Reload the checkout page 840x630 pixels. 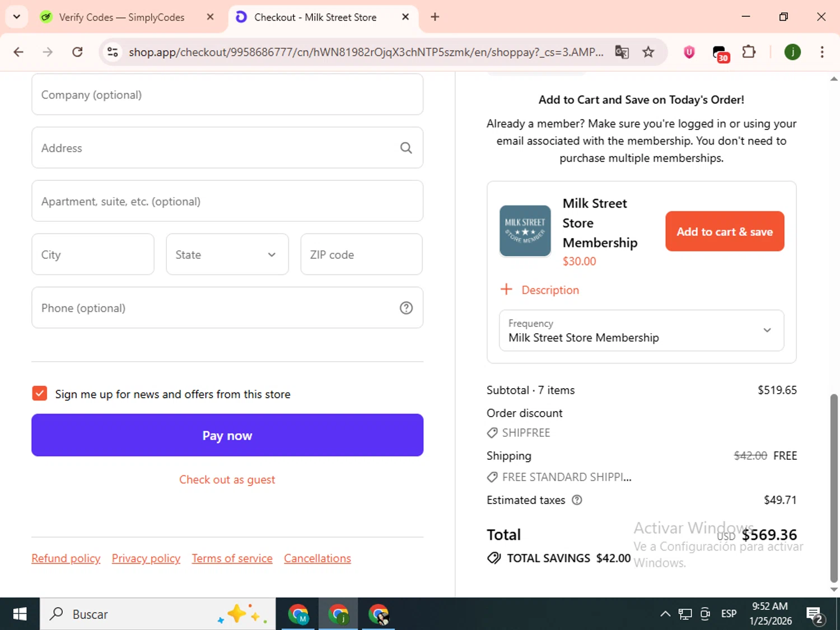[x=77, y=52]
